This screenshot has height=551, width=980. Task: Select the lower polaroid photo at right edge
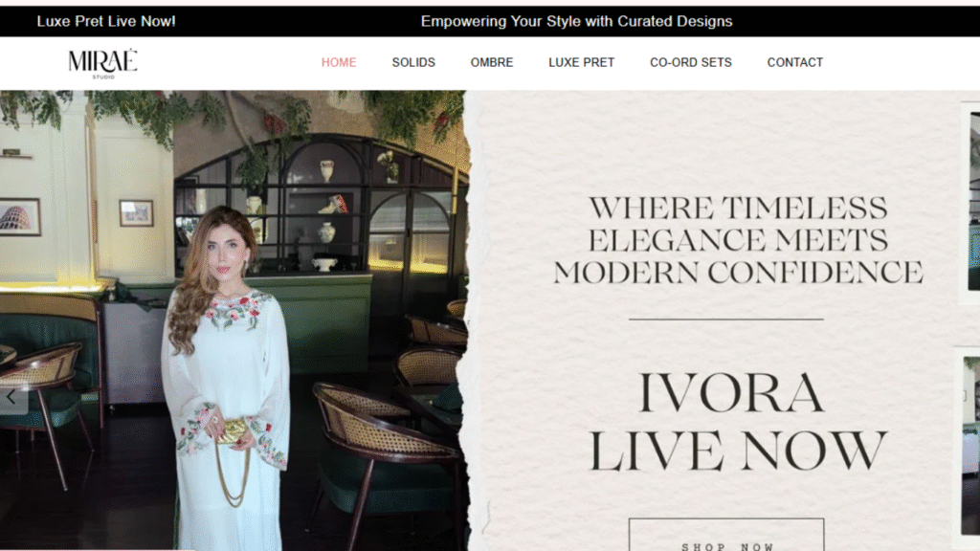pos(971,440)
